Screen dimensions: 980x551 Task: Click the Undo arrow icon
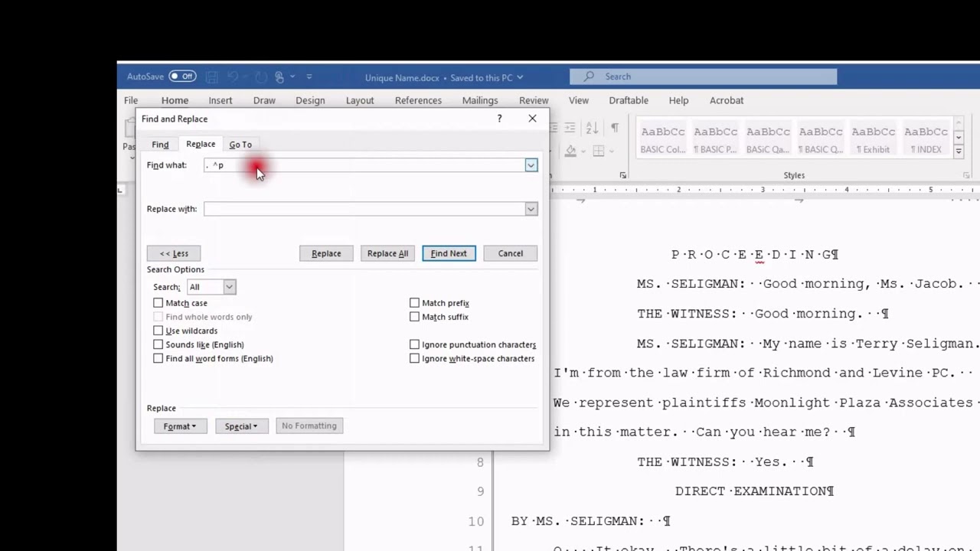pyautogui.click(x=233, y=77)
